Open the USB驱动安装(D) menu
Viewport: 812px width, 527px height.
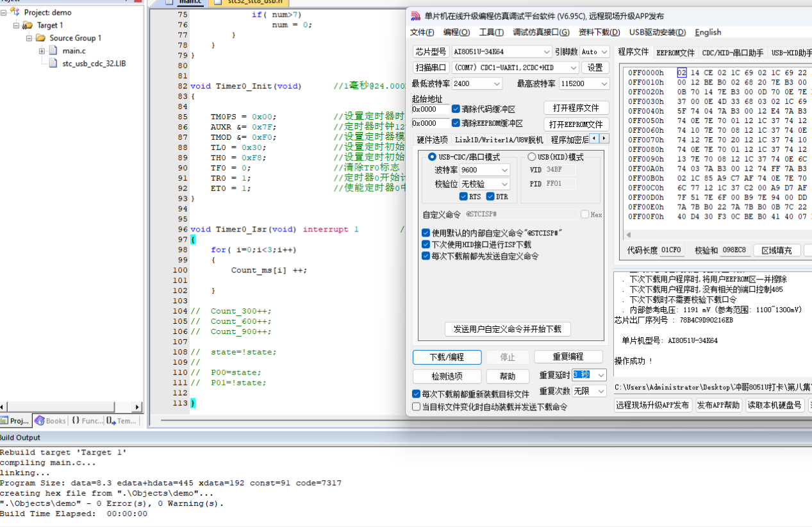click(x=657, y=32)
